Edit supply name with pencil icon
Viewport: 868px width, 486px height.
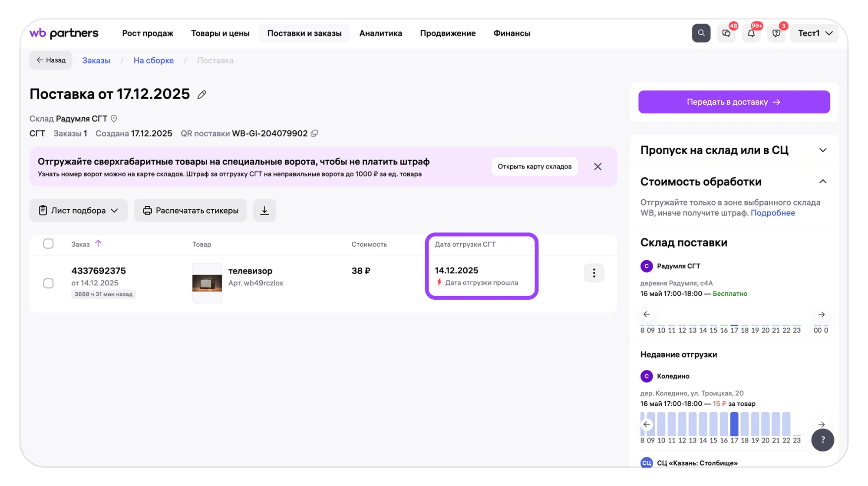tap(201, 95)
